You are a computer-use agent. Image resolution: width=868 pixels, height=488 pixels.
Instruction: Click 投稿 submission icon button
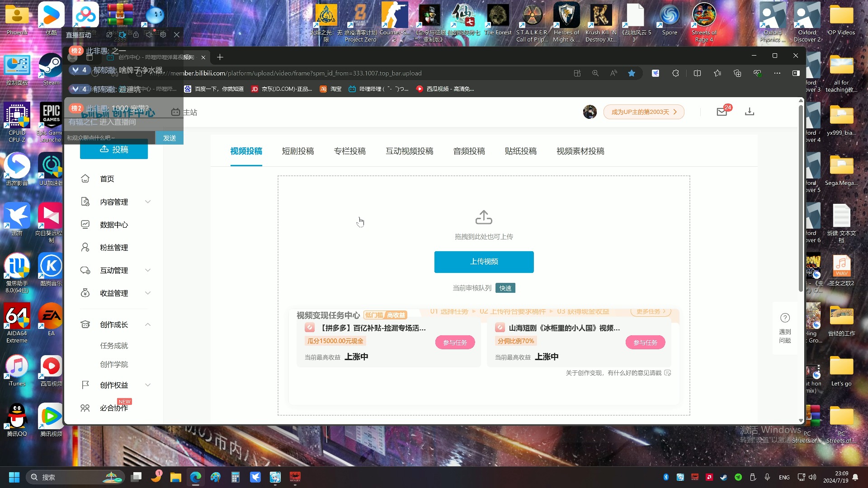[x=114, y=150]
